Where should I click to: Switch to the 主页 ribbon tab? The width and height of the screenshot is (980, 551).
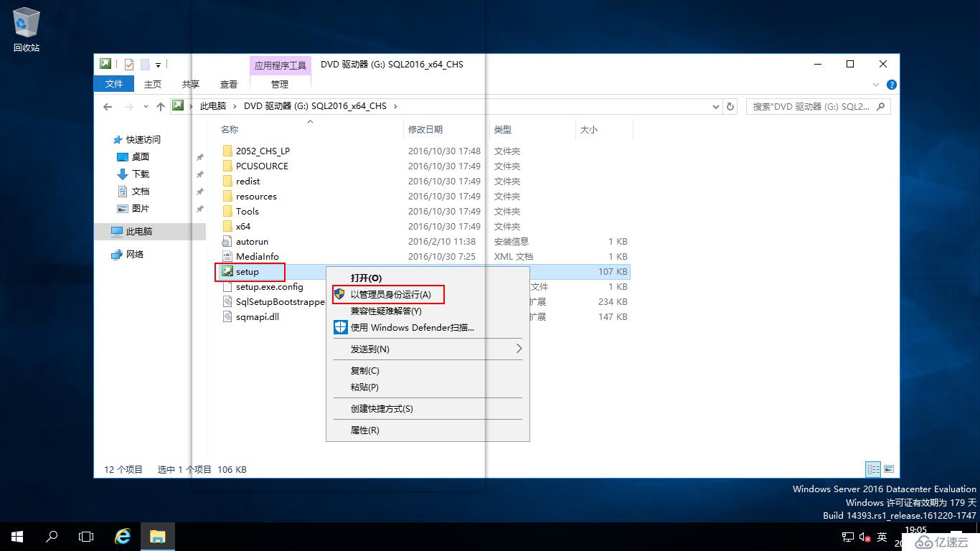click(x=153, y=84)
